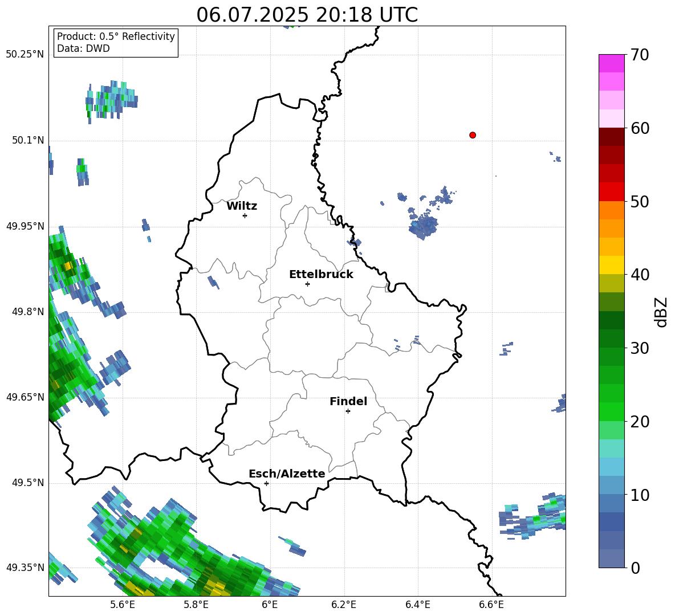Click the 50.1°N latitude label
675x616 pixels.
click(27, 140)
